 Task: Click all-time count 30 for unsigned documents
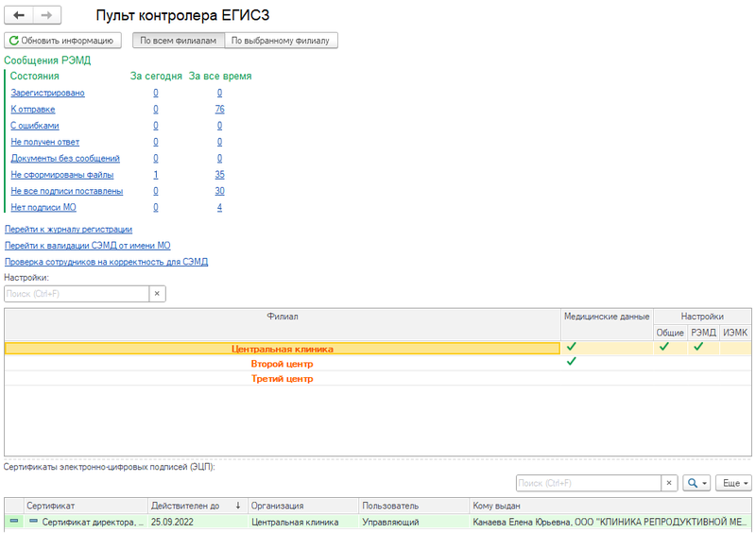pos(220,191)
